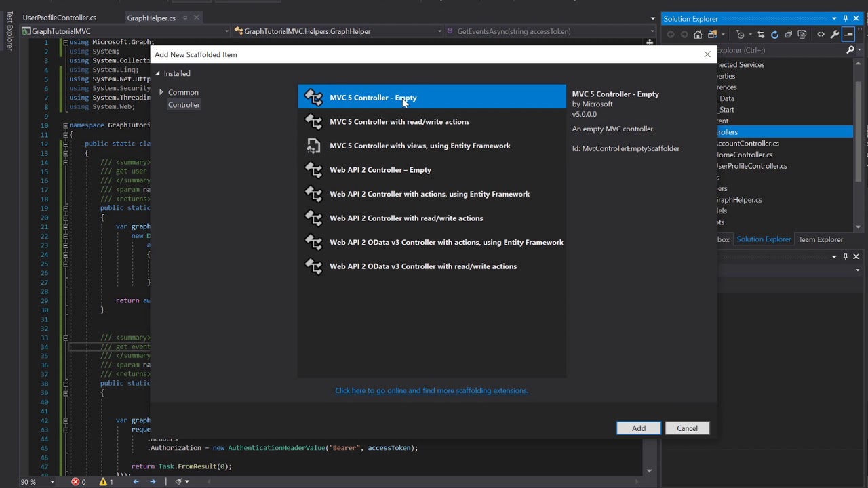Click the Add button in dialog

click(639, 428)
